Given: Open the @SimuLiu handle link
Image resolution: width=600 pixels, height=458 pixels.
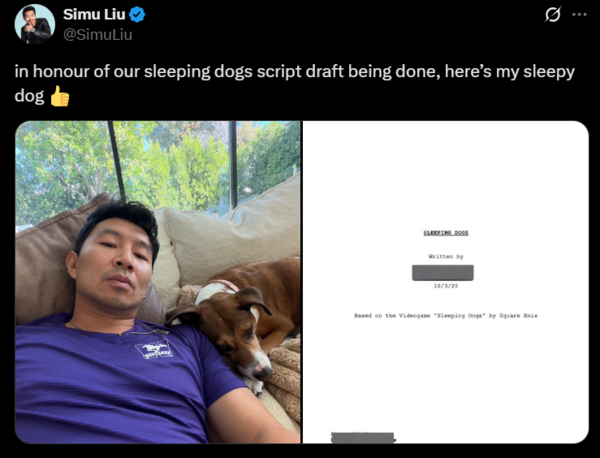Looking at the screenshot, I should click(x=98, y=35).
